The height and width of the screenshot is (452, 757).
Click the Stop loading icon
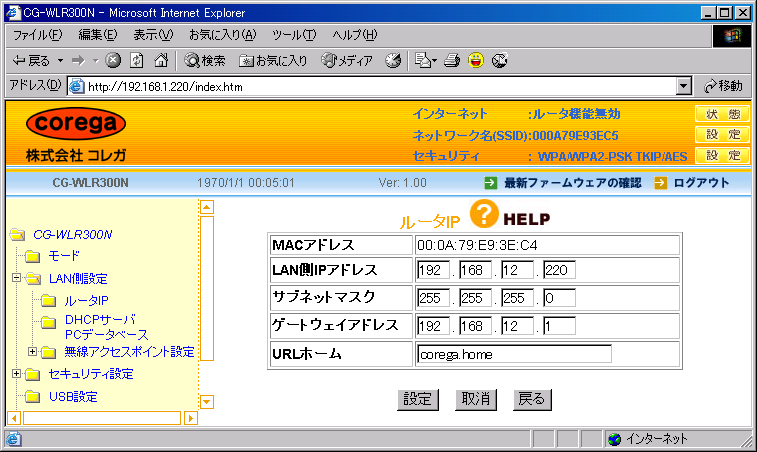pos(113,60)
